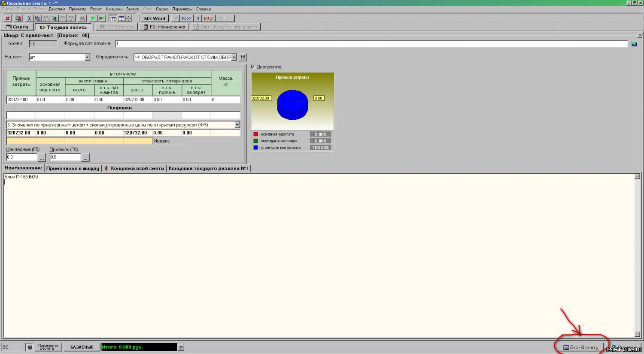Open the Просмотр menu
Screen dimensions: 644x354
[x=78, y=9]
